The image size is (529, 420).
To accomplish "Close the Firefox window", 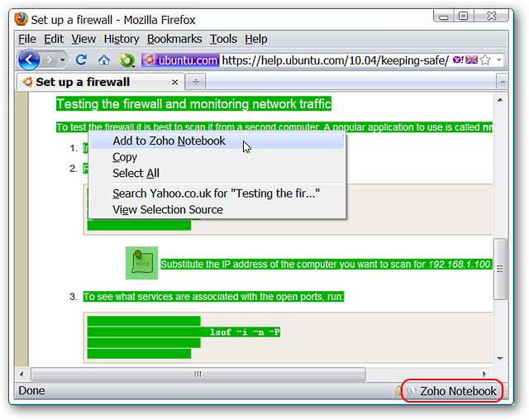I will tap(491, 16).
